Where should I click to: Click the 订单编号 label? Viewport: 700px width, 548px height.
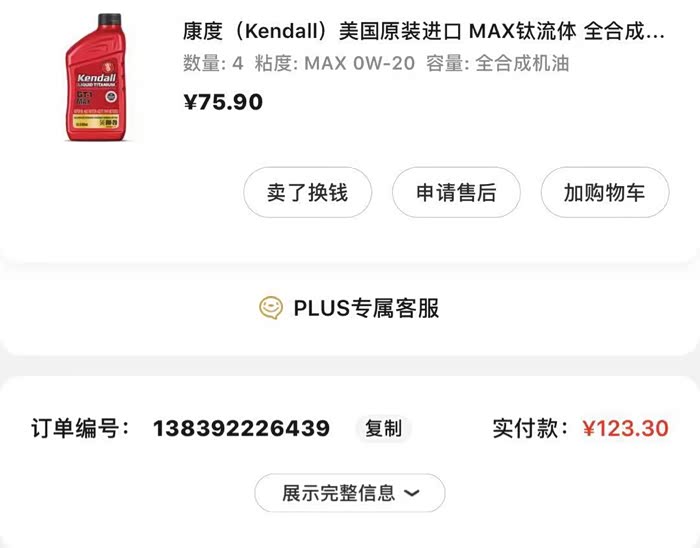[80, 428]
